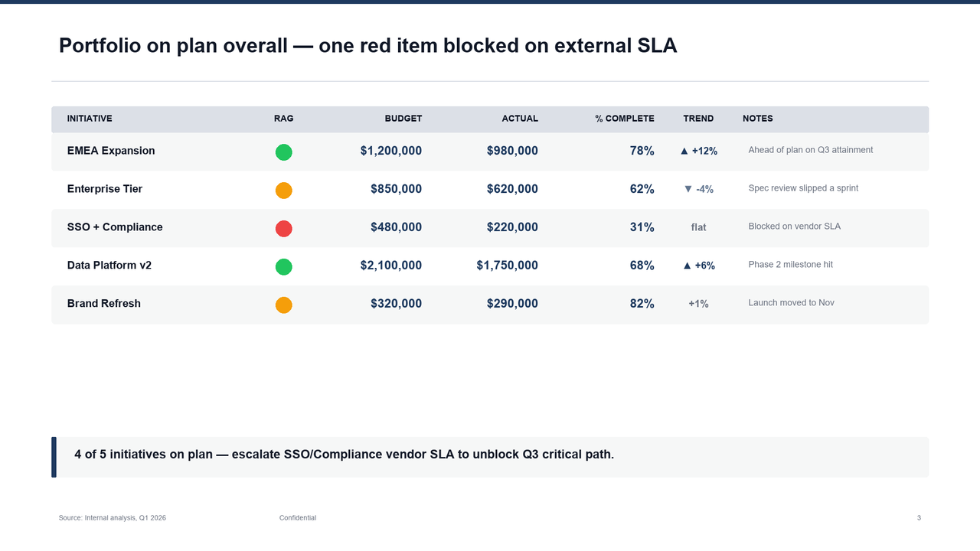This screenshot has height=551, width=980.
Task: Select the '4 of 5 initiatives' callout text
Action: [x=344, y=455]
